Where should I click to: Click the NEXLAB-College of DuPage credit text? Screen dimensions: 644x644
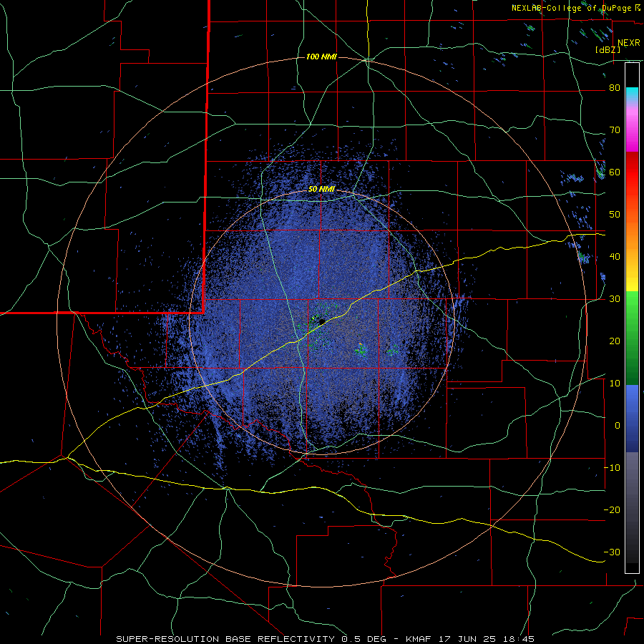click(572, 8)
